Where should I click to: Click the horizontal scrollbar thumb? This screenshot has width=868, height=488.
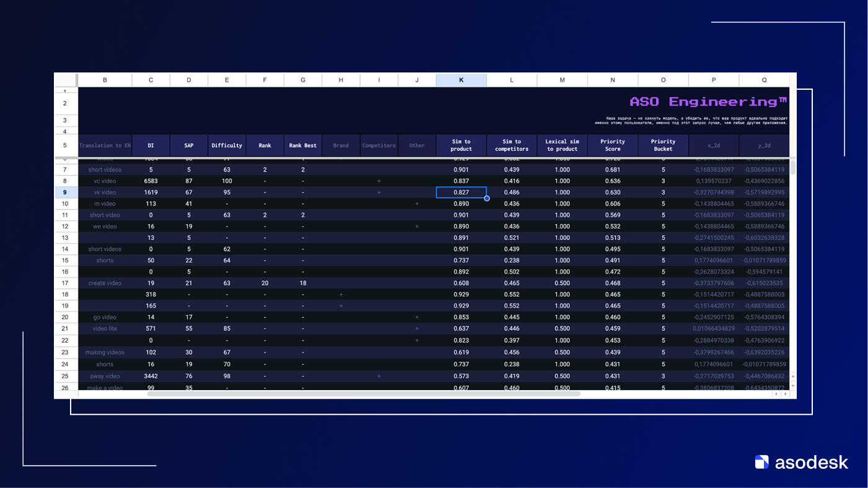[363, 394]
